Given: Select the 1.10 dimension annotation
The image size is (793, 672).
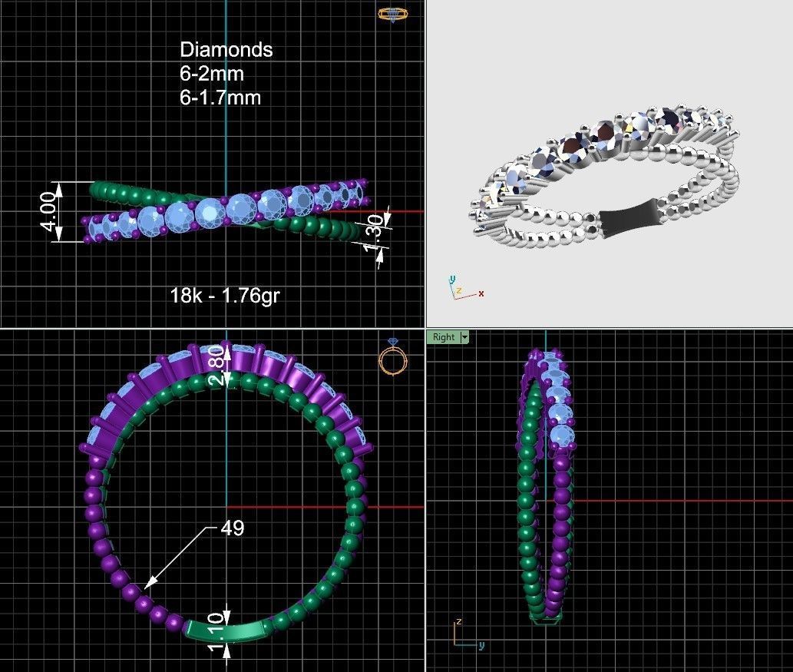Looking at the screenshot, I should click(x=216, y=631).
